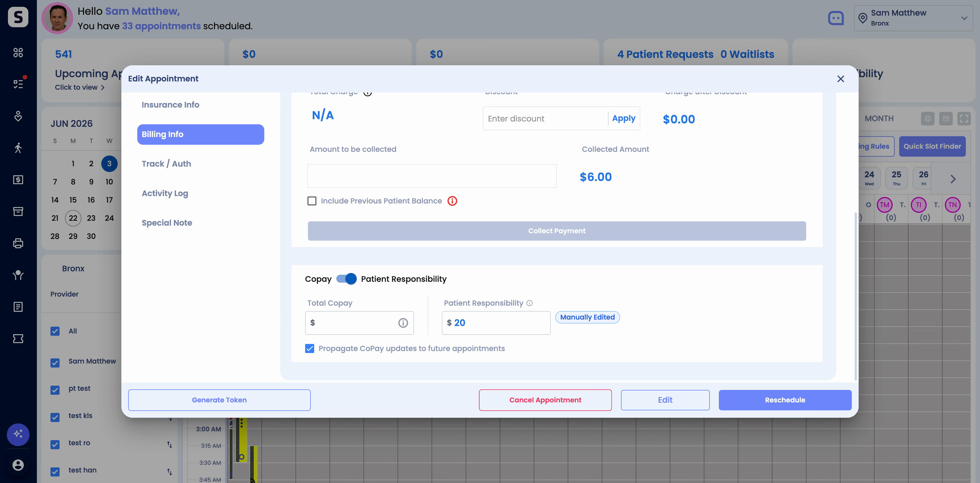The width and height of the screenshot is (980, 483).
Task: Click Sam Matthew's profile photo
Action: coord(57,18)
